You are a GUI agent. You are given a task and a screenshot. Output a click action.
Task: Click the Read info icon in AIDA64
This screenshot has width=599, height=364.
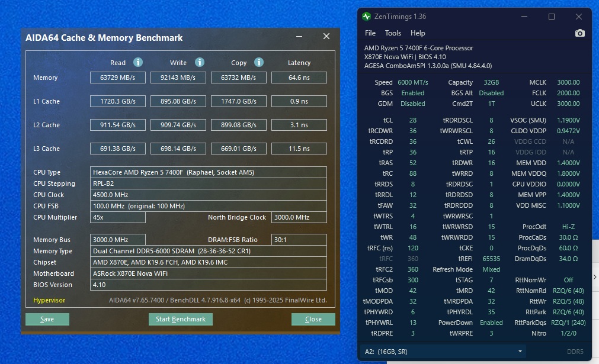pyautogui.click(x=138, y=62)
